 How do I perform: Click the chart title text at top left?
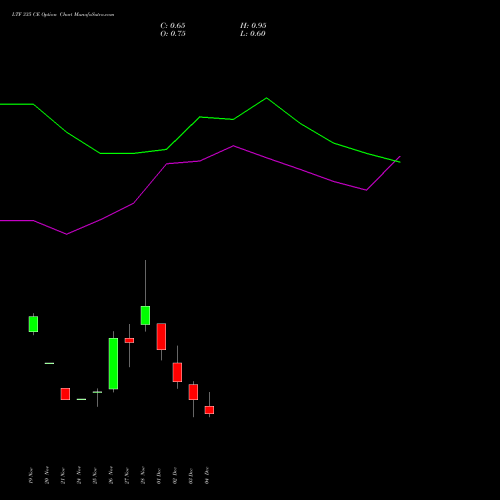tap(63, 15)
